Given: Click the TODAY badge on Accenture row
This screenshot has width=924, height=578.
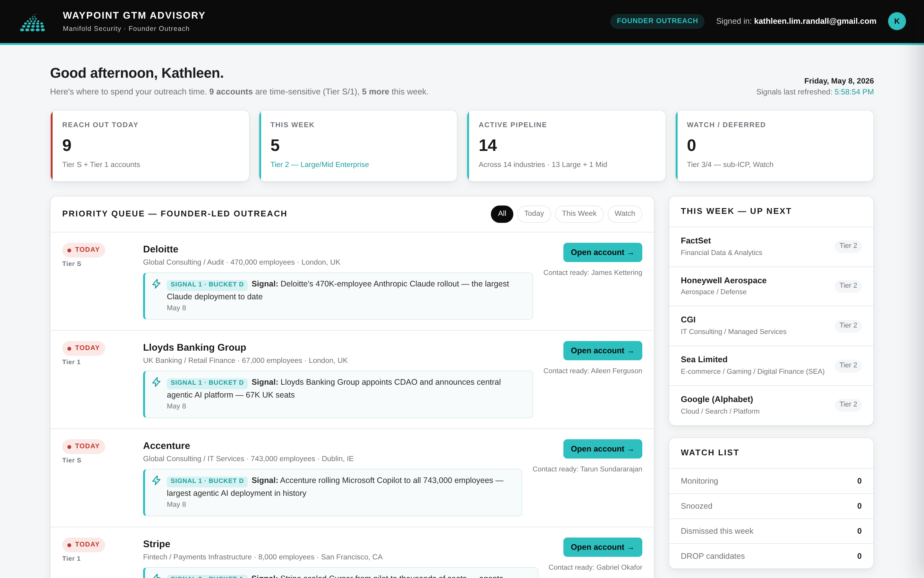Looking at the screenshot, I should [x=84, y=446].
